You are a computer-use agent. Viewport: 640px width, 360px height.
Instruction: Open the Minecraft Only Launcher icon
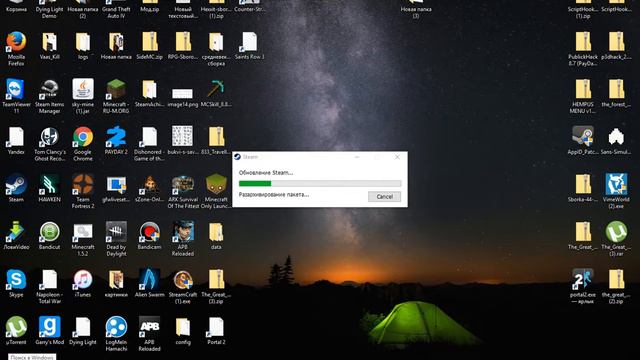216,184
